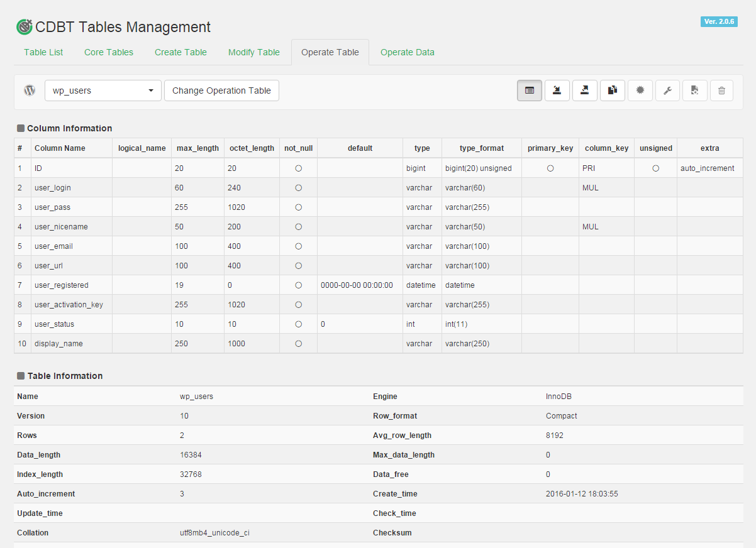Click the duplicate table icon
This screenshot has width=756, height=548.
[613, 90]
